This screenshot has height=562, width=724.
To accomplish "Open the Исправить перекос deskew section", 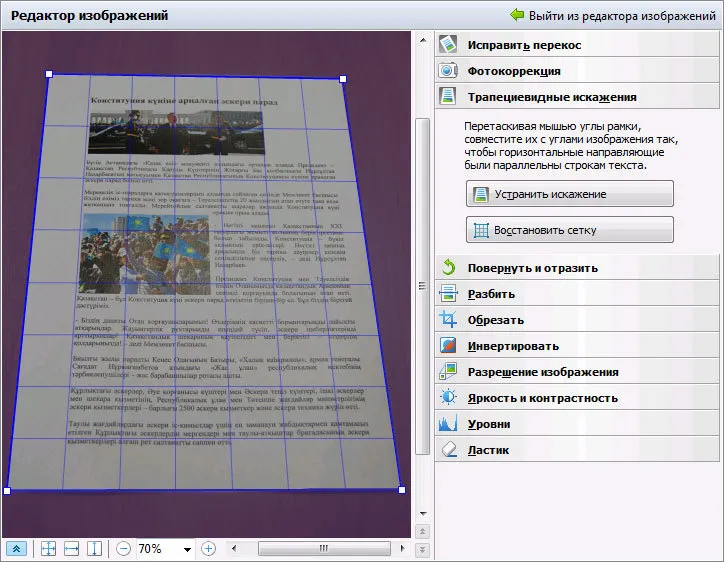I will click(x=577, y=45).
